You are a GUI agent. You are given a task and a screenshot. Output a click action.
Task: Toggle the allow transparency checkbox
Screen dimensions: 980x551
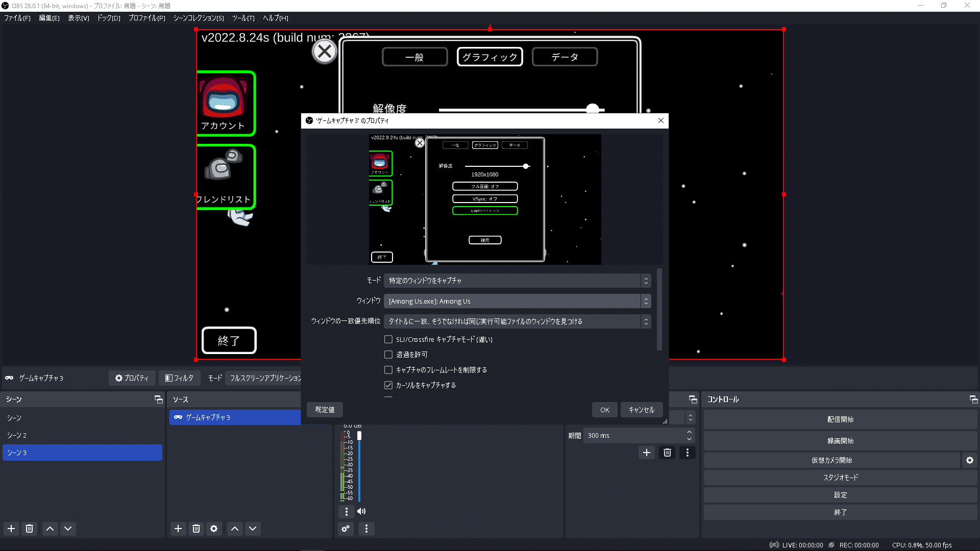click(x=388, y=355)
